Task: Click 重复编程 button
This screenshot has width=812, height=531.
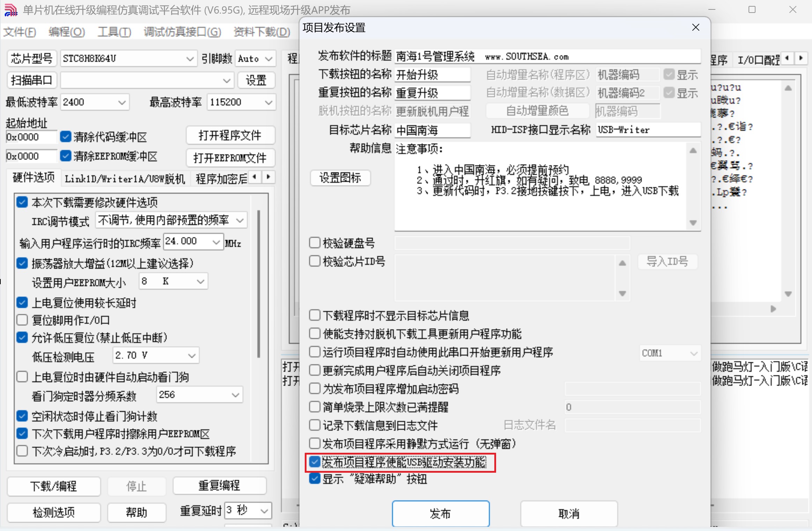Action: pos(219,486)
